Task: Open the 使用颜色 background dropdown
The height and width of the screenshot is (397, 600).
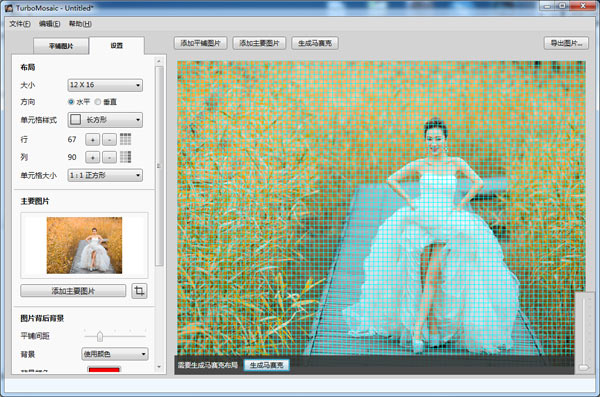Action: pos(115,354)
